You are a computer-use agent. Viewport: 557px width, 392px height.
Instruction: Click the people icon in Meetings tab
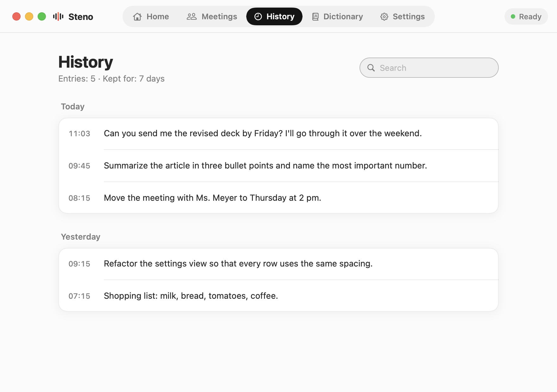pyautogui.click(x=191, y=16)
